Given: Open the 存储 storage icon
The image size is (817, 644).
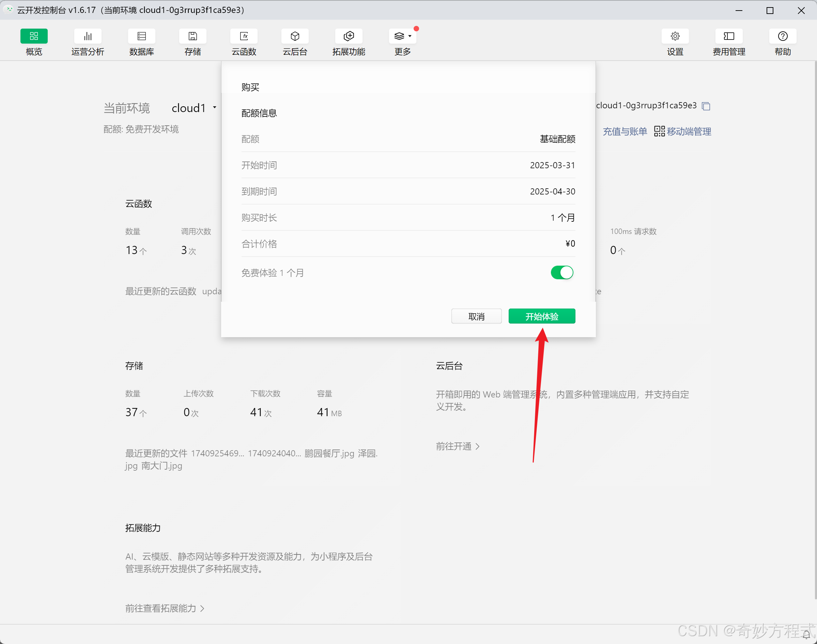Looking at the screenshot, I should [x=193, y=36].
